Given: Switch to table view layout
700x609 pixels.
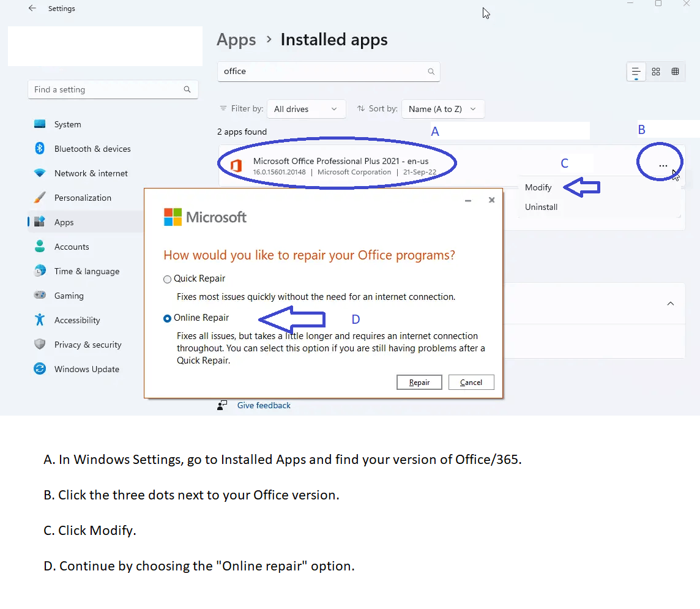Looking at the screenshot, I should click(x=676, y=72).
